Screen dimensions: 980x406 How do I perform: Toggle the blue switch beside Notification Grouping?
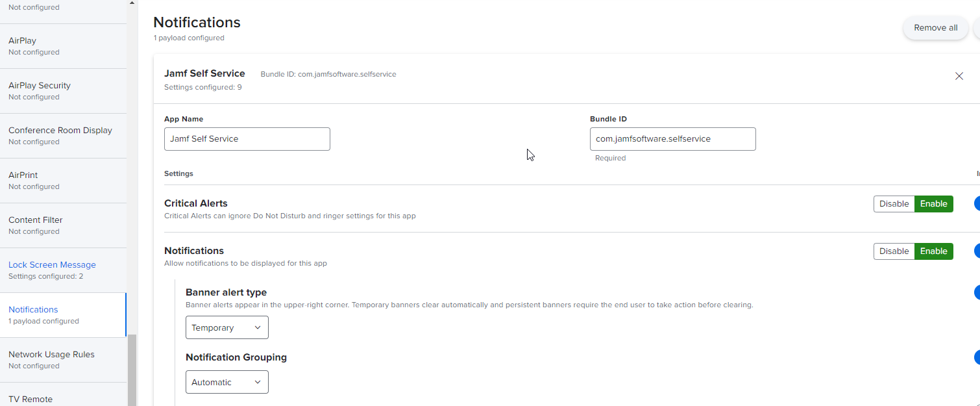[977, 357]
